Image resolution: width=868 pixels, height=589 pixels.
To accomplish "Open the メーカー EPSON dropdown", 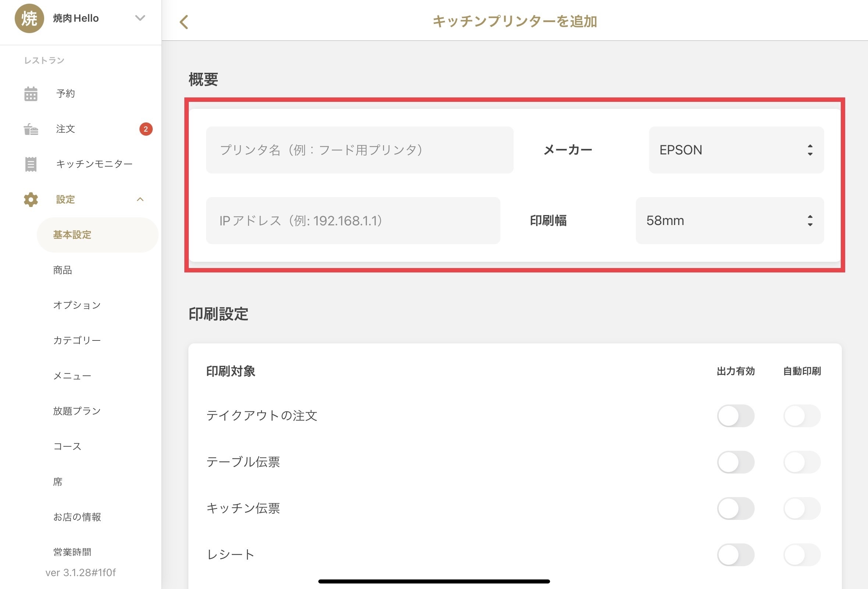I will [736, 150].
